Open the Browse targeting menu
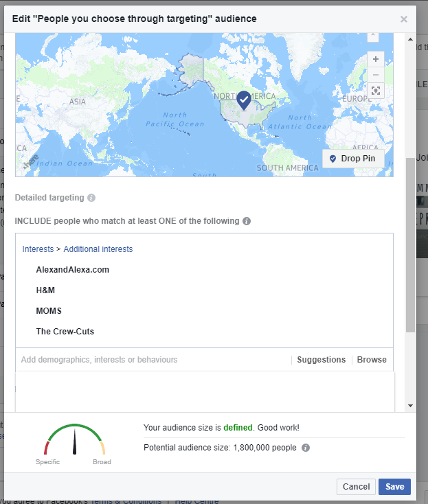Viewport: 428px width, 504px height. coord(372,360)
